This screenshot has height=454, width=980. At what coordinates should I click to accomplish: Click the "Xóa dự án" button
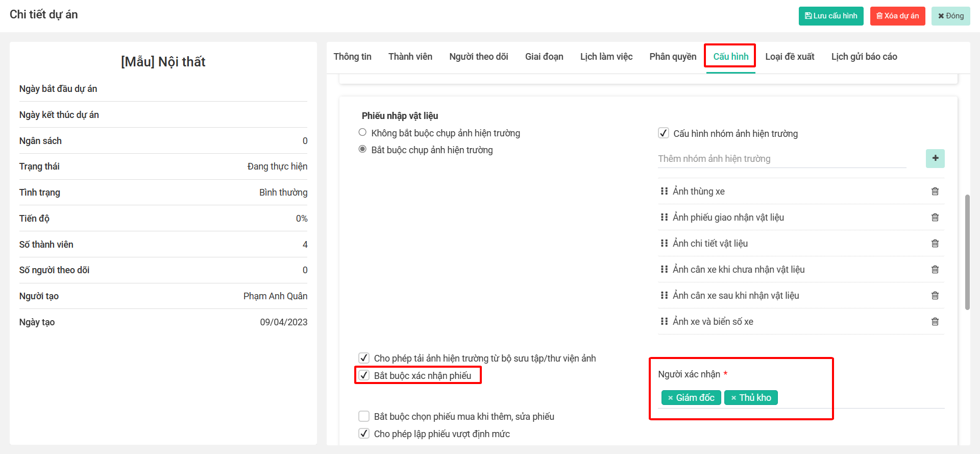(x=897, y=16)
